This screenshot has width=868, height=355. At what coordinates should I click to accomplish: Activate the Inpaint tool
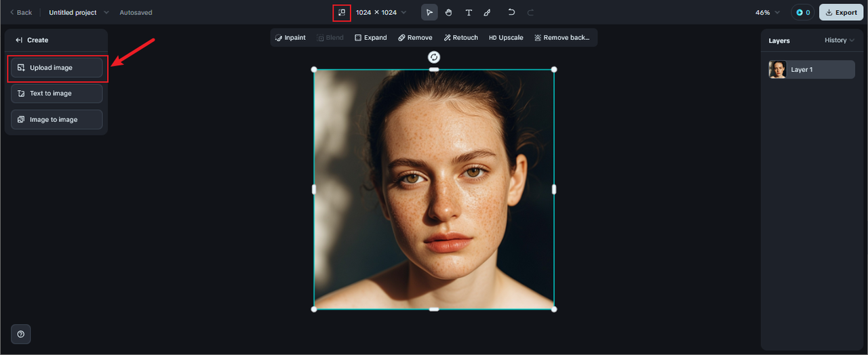point(290,37)
